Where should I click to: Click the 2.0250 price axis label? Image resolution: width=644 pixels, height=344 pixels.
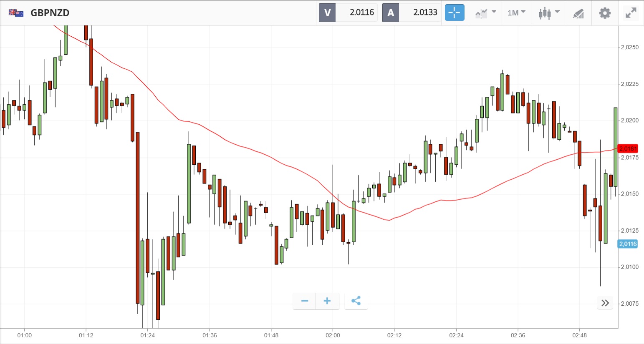coord(629,48)
